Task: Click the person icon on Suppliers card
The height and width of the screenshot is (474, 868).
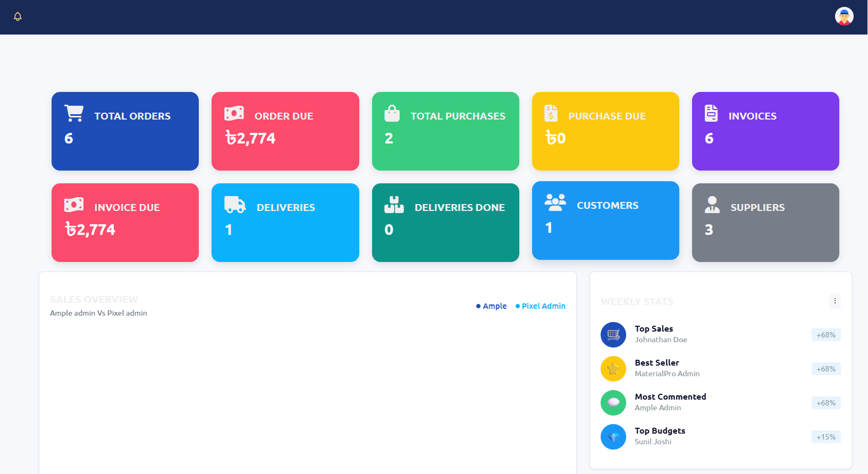Action: (712, 205)
